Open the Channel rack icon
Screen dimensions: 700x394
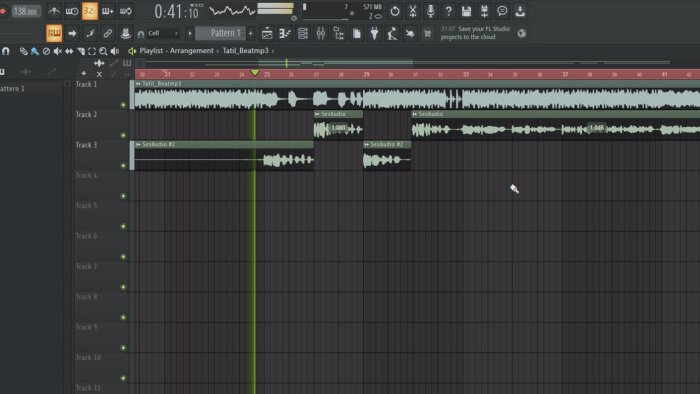click(x=303, y=33)
